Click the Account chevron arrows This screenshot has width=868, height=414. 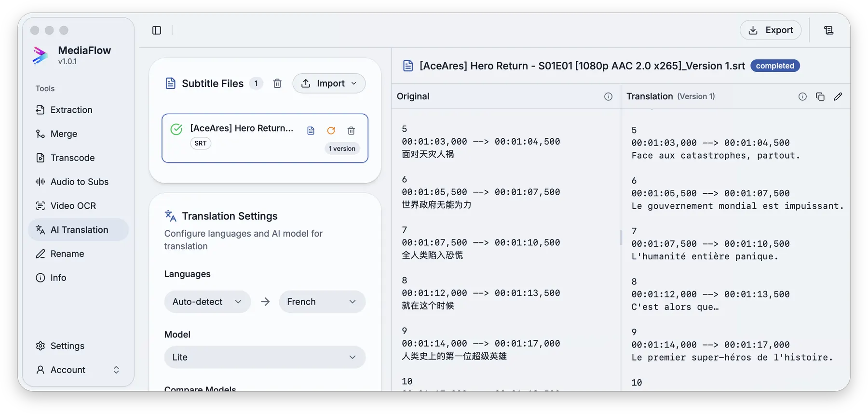pos(116,370)
